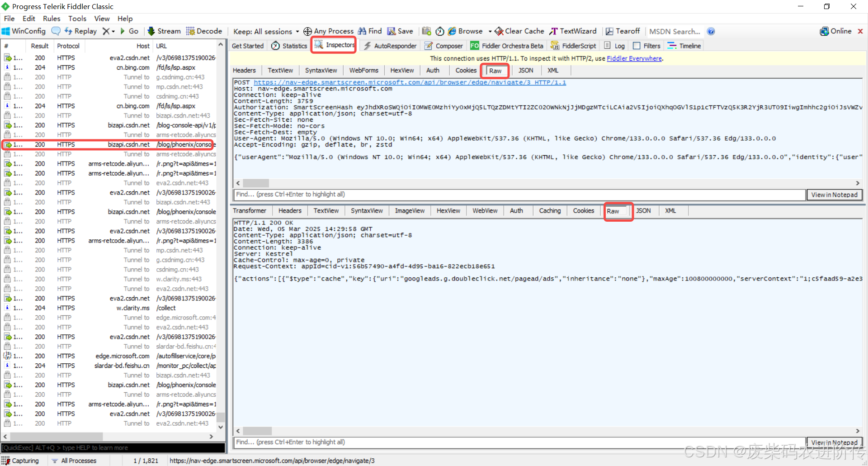
Task: Open the TextWizard tool
Action: tap(573, 31)
